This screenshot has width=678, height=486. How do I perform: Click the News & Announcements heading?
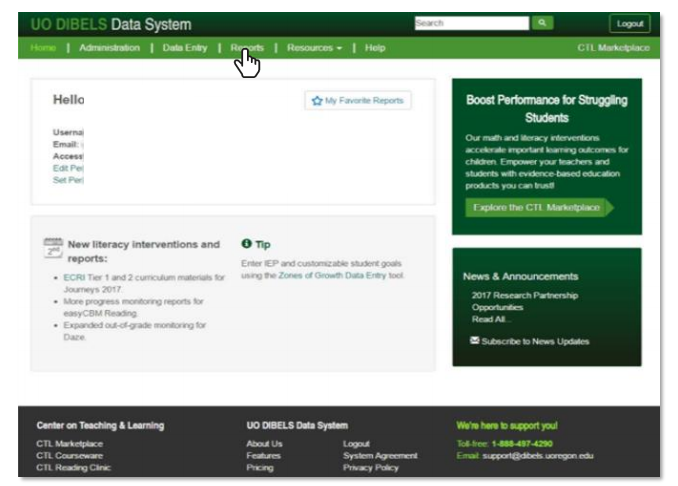(520, 276)
